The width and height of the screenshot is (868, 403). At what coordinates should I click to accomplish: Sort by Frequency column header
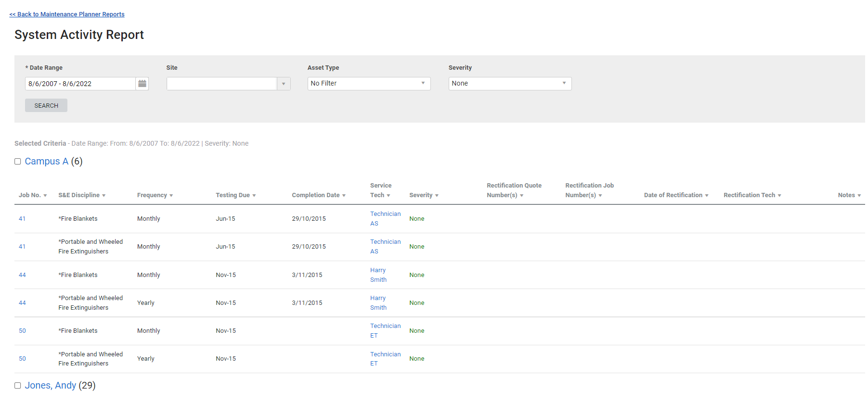152,195
